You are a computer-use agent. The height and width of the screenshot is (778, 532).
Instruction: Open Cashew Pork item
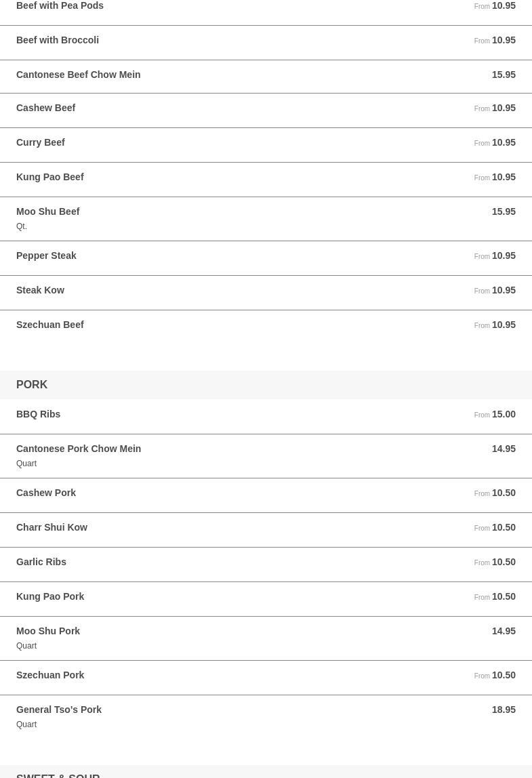[x=266, y=495]
